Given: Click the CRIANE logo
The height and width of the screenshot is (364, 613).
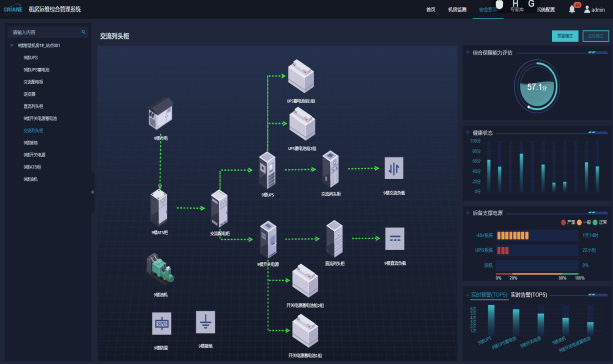Looking at the screenshot, I should pos(13,9).
